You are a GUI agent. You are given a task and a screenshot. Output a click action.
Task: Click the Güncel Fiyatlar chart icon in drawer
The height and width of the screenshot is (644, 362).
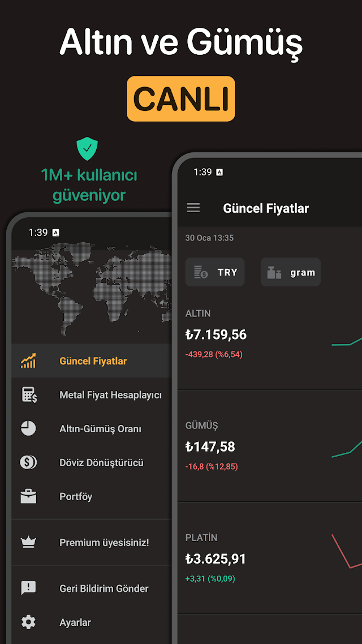tap(28, 360)
